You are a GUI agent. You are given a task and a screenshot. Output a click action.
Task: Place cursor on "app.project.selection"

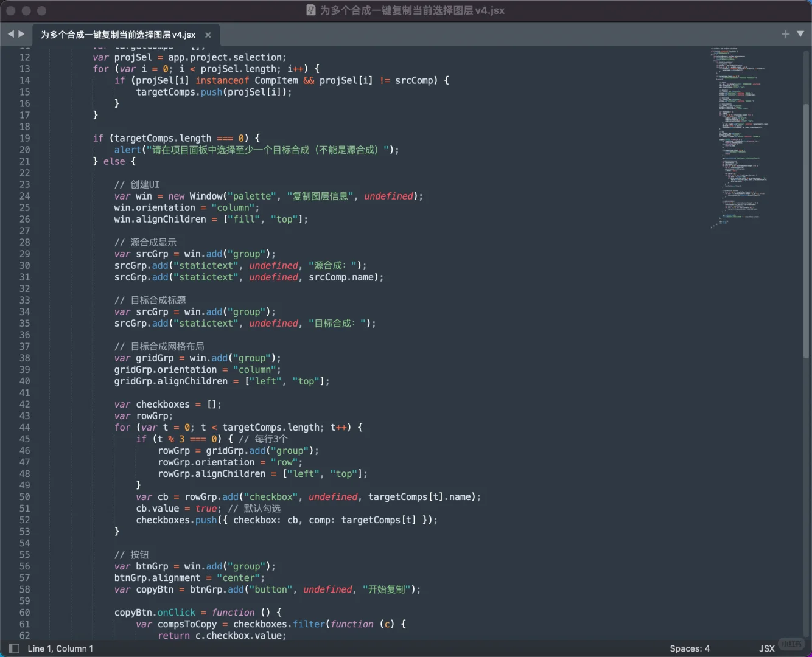(x=226, y=57)
